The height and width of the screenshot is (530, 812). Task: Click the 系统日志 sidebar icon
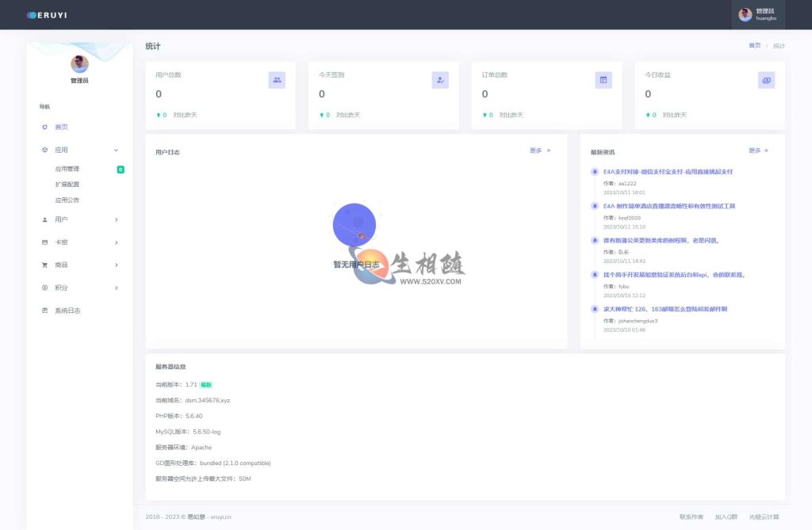point(44,311)
